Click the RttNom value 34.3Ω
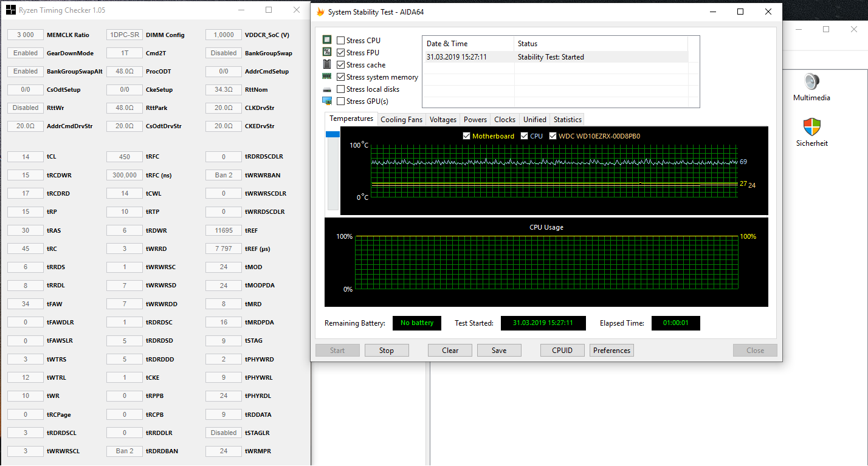This screenshot has width=868, height=466. point(224,90)
